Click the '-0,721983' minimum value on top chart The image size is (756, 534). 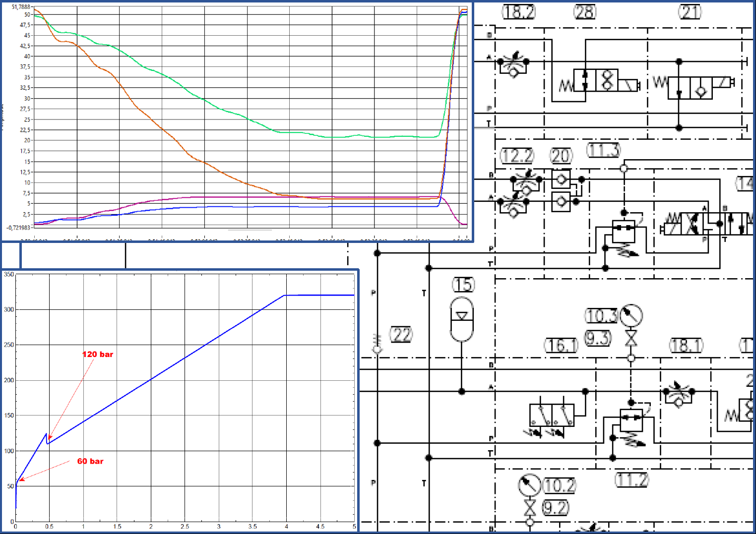(18, 228)
